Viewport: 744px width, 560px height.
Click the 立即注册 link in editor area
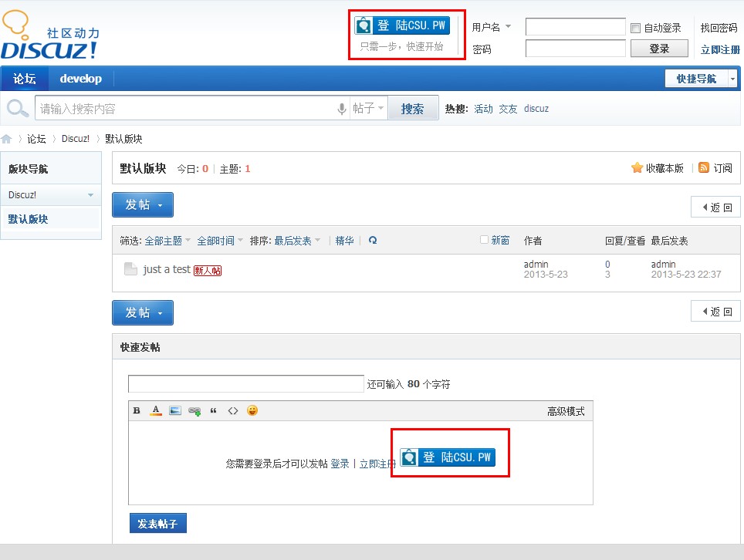tap(377, 464)
